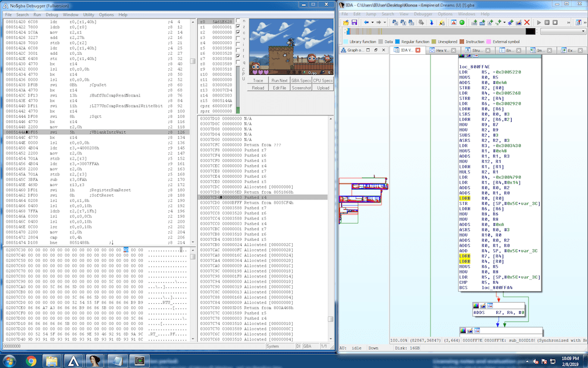The image size is (588, 368).
Task: Click the Graph overview minimap in IDA
Action: coord(363,200)
